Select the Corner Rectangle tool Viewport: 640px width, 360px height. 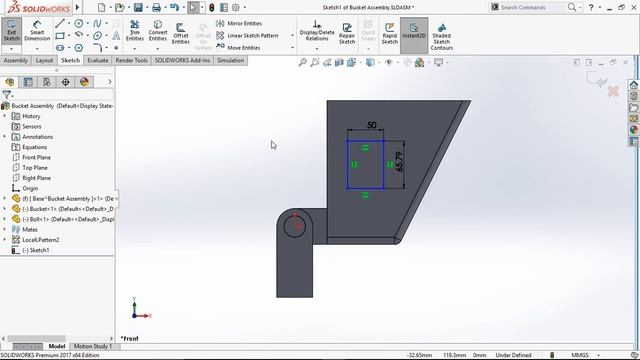click(60, 36)
